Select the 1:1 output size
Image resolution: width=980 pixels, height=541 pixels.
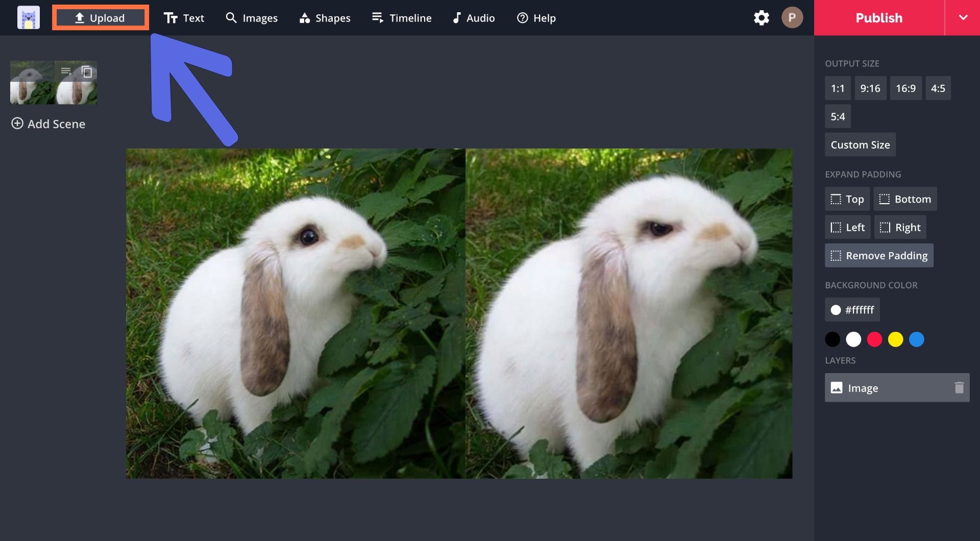(837, 88)
